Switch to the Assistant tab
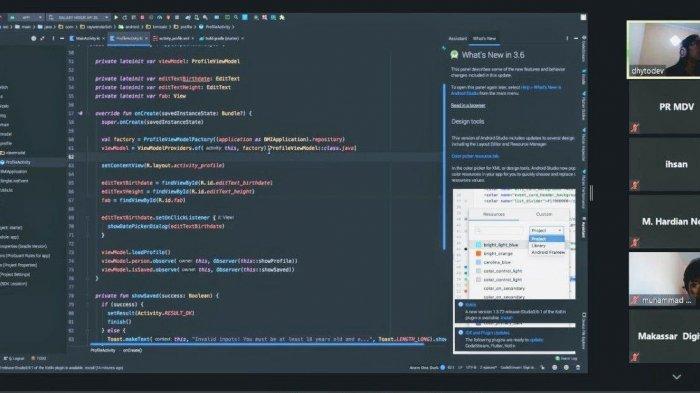 (x=458, y=38)
